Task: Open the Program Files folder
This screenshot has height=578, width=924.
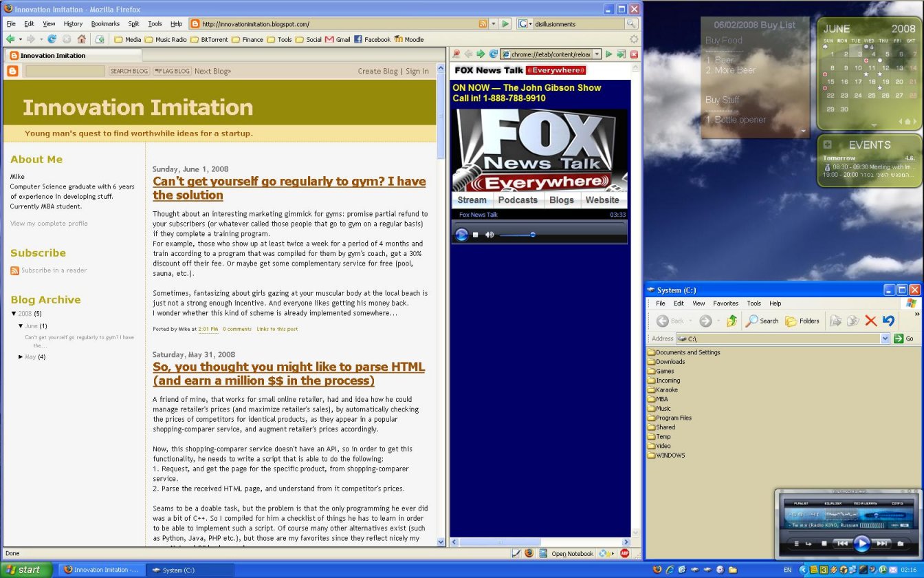Action: 670,418
